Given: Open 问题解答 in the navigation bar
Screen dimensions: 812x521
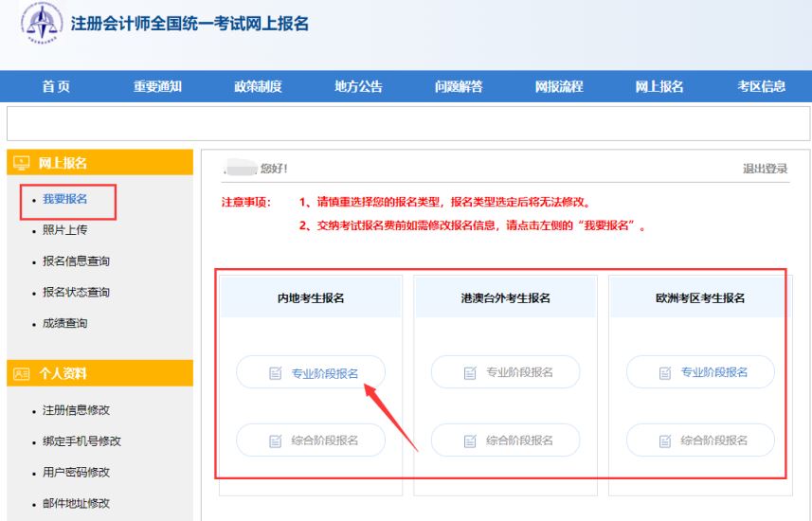Looking at the screenshot, I should tap(458, 87).
